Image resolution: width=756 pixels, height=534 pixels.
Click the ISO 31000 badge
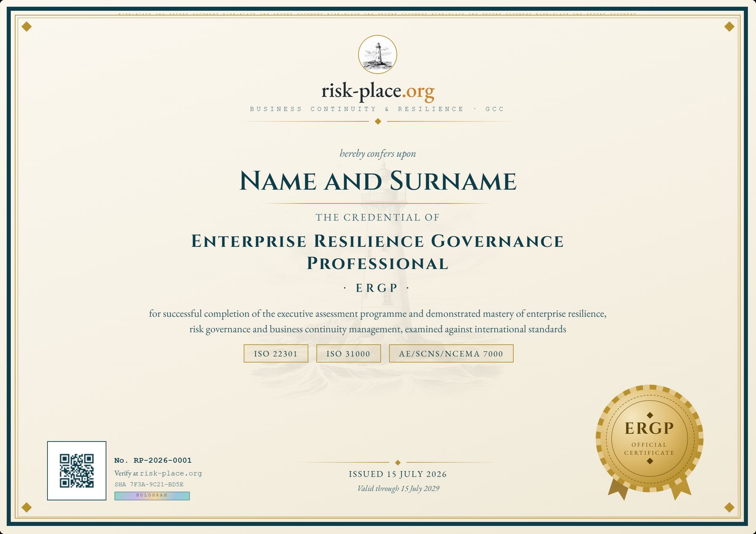[x=348, y=354]
